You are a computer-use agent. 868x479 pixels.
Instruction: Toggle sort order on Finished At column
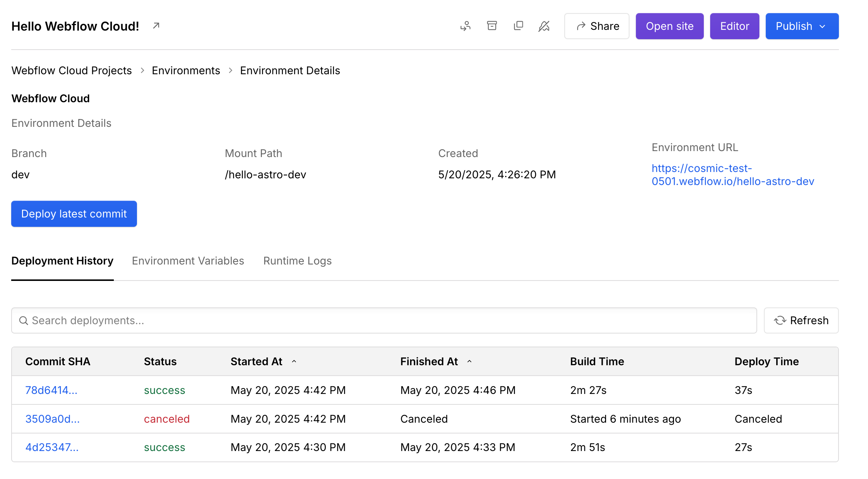[469, 361]
